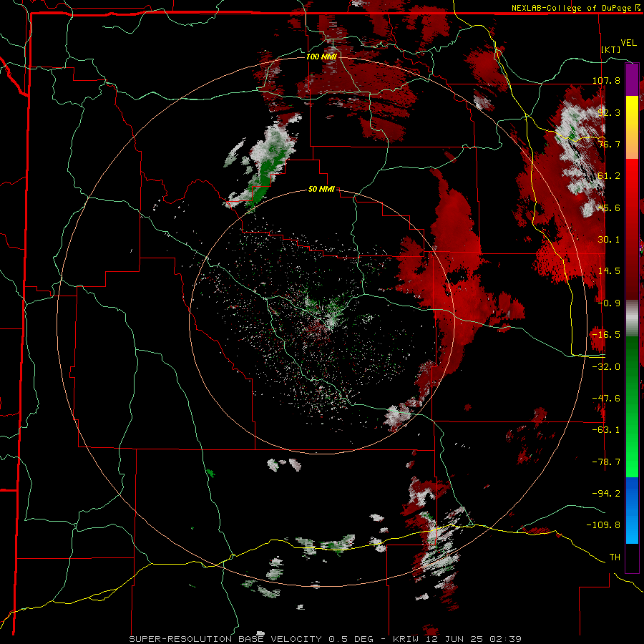This screenshot has width=644, height=644.
Task: Select the -109.8 scale value
Action: (x=603, y=525)
